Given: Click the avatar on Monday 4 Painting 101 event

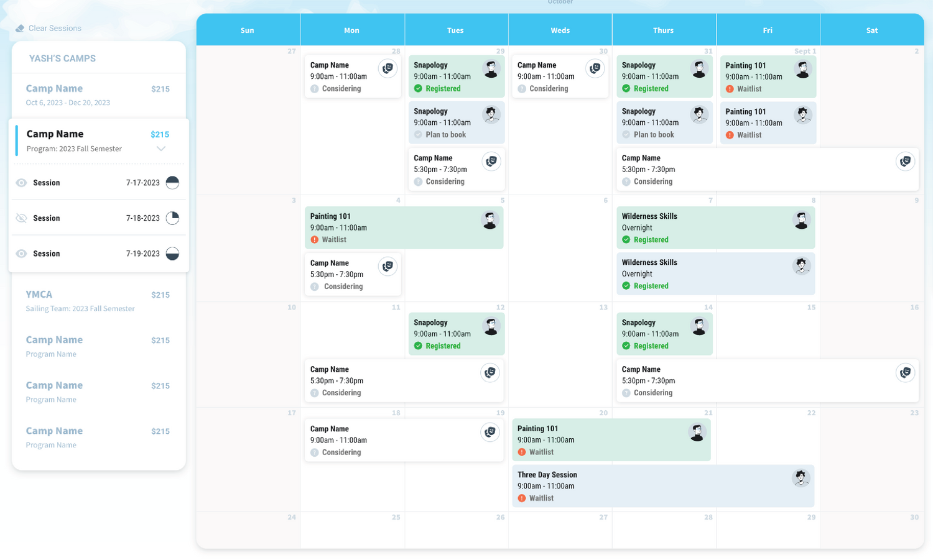Looking at the screenshot, I should (490, 220).
